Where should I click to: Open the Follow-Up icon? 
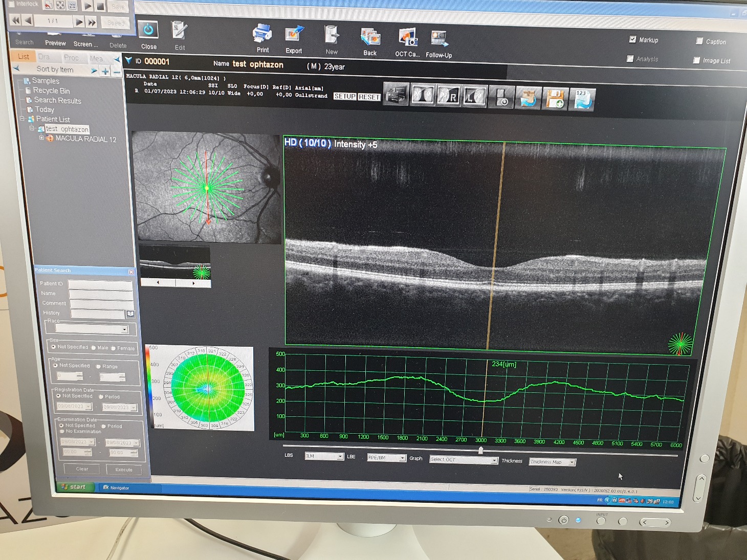pos(439,39)
